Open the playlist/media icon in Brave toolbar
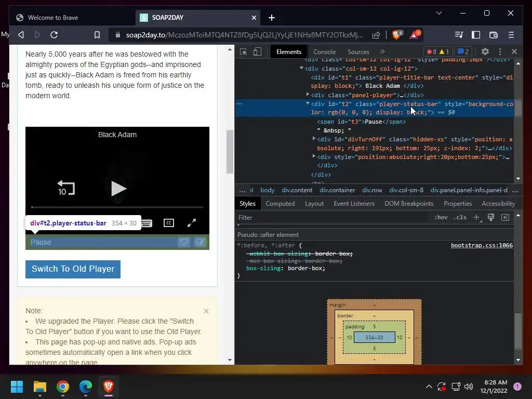This screenshot has width=532, height=399. (x=459, y=35)
